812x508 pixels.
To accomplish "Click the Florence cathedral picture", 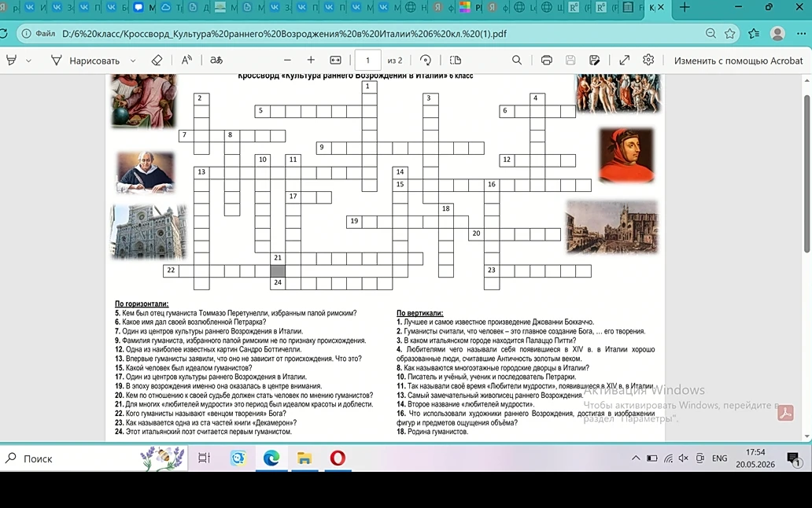I will click(x=149, y=231).
